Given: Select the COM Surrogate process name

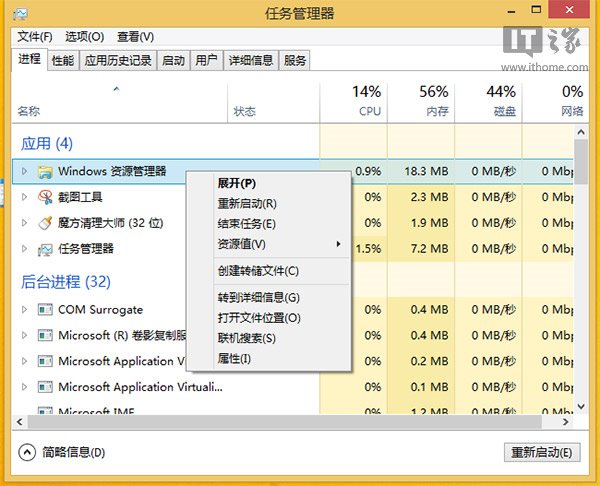Looking at the screenshot, I should [101, 310].
